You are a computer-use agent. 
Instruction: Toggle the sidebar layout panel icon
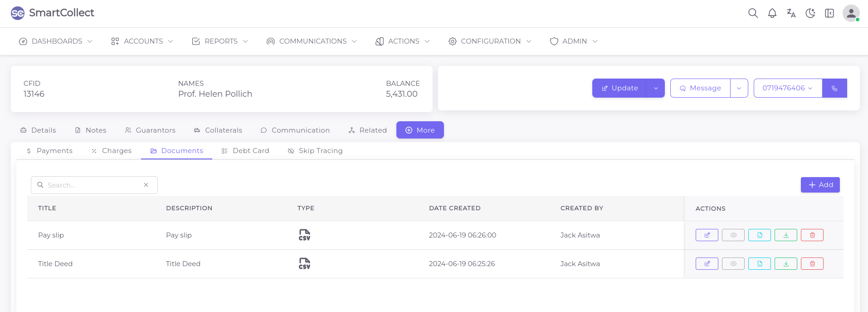tap(829, 13)
